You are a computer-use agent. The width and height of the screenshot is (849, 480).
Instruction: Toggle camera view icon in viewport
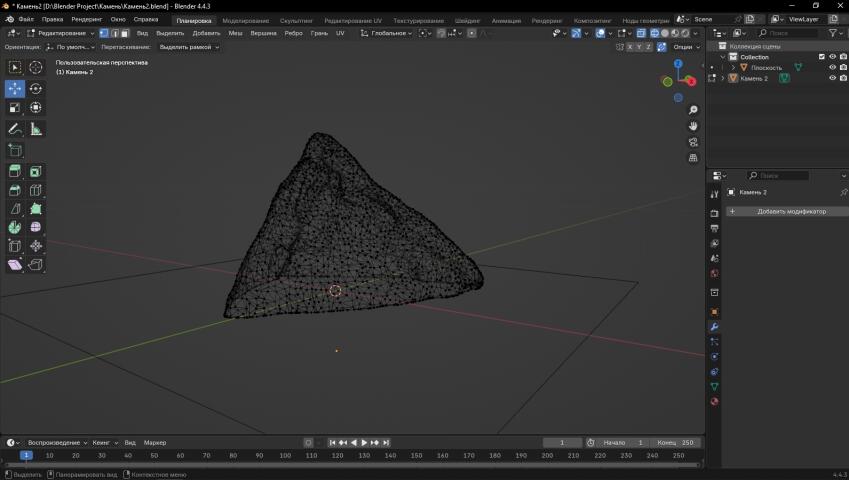pyautogui.click(x=693, y=142)
